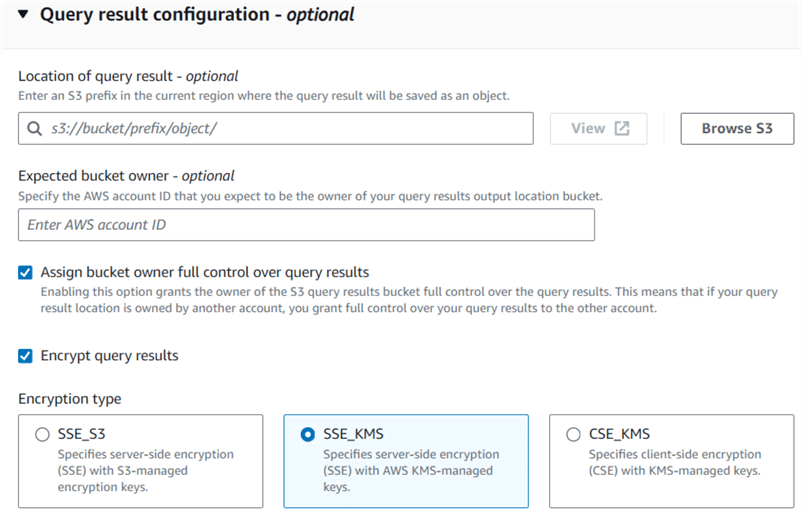Uncheck Assign bucket owner full control checkbox

point(26,272)
